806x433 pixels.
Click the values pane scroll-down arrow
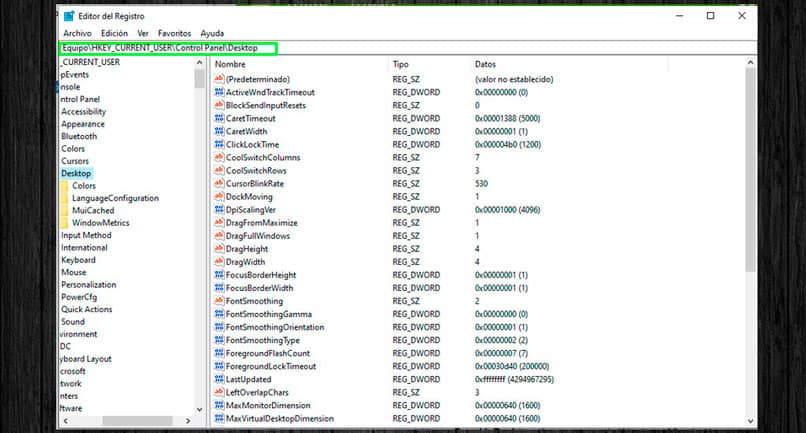pyautogui.click(x=750, y=421)
